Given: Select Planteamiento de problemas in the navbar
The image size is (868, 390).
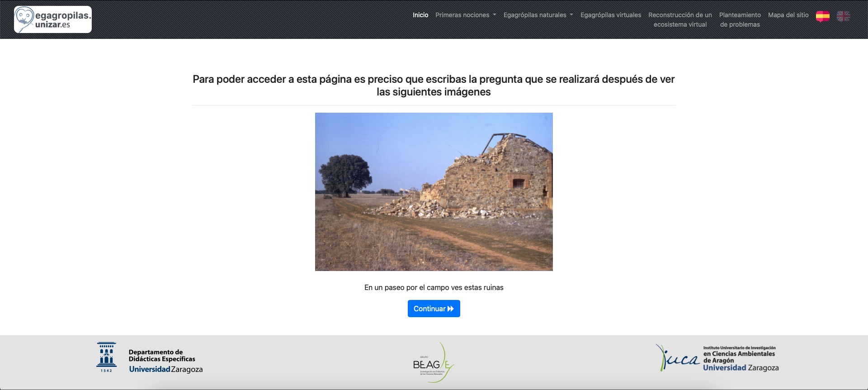Looking at the screenshot, I should coord(740,19).
